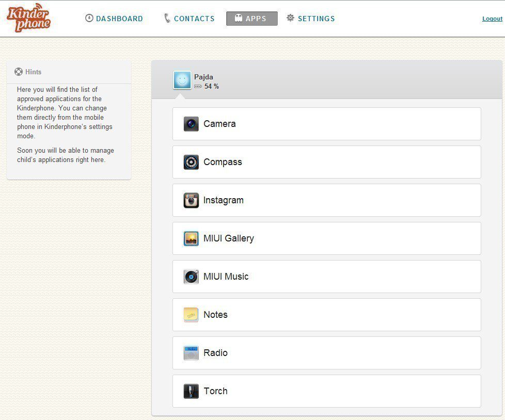Click the MIUI Gallery app icon
This screenshot has height=420, width=505.
click(x=191, y=238)
